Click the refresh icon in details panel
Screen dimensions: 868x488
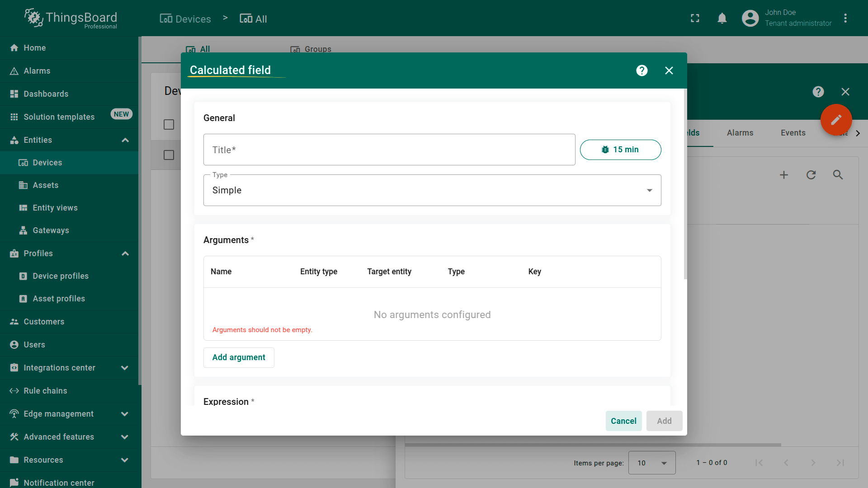811,175
